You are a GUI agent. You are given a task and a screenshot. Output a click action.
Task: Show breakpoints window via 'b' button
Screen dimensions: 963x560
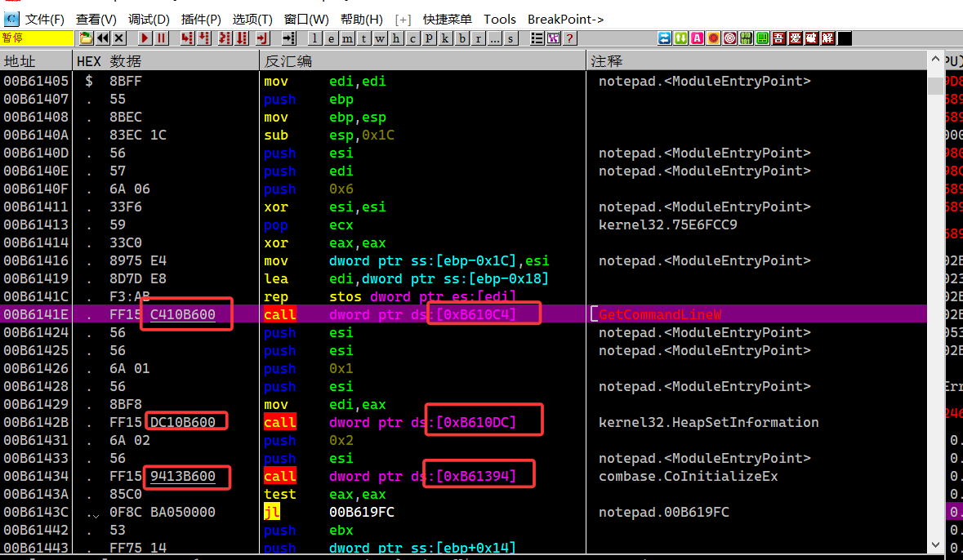[x=462, y=38]
